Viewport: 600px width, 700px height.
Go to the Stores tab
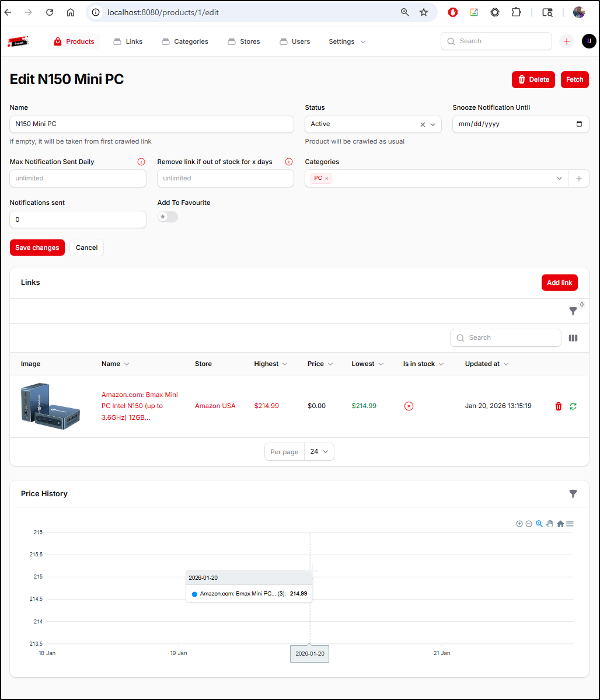pyautogui.click(x=244, y=41)
